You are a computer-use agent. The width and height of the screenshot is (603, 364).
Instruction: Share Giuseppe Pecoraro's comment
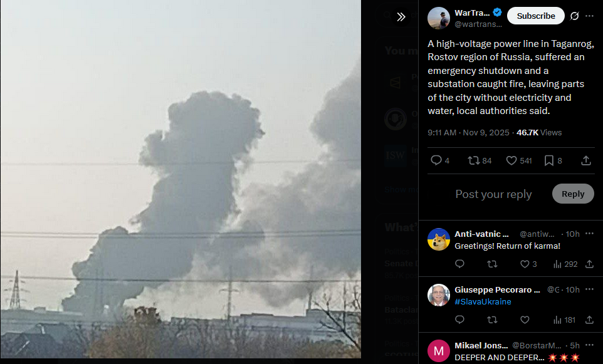coord(589,320)
